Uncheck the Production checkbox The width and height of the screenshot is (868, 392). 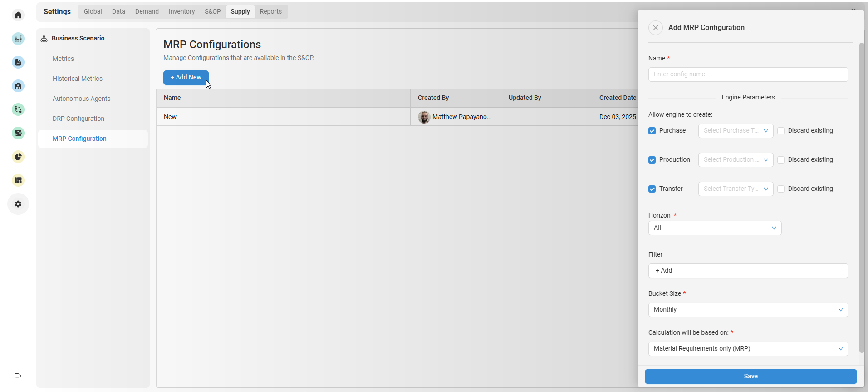[x=652, y=160]
